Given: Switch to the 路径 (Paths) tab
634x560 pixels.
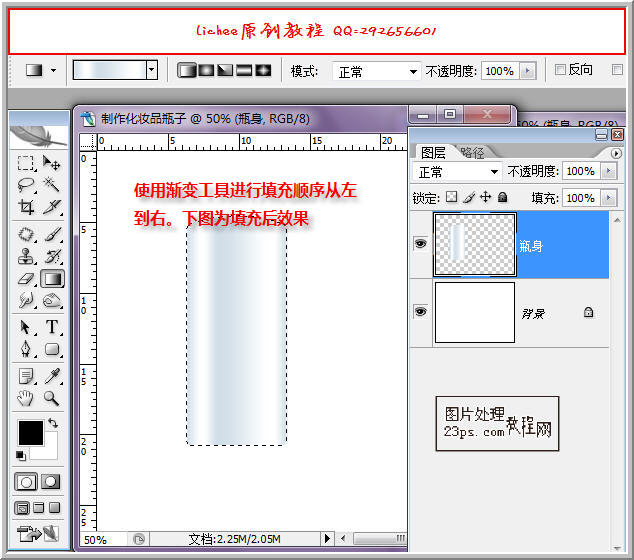Looking at the screenshot, I should [471, 153].
